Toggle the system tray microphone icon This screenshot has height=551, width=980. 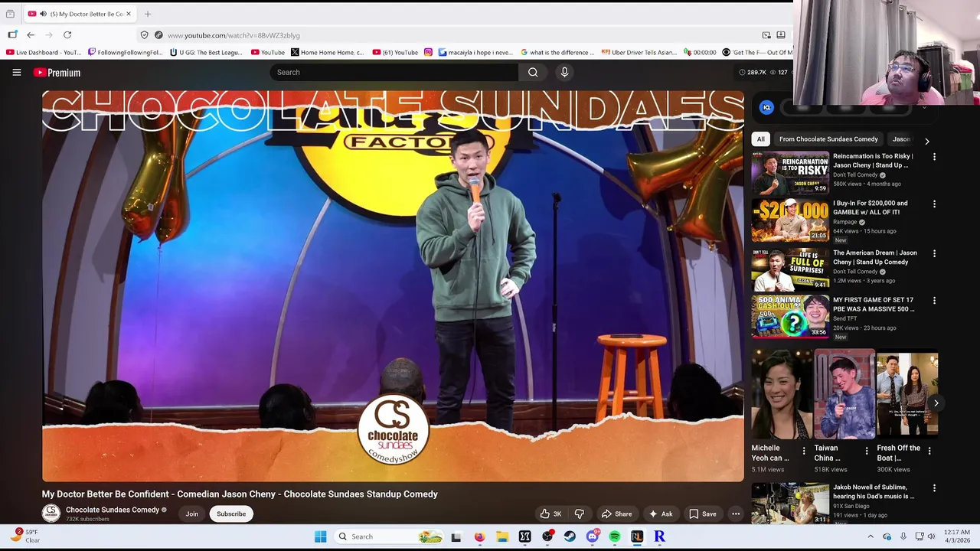[903, 536]
